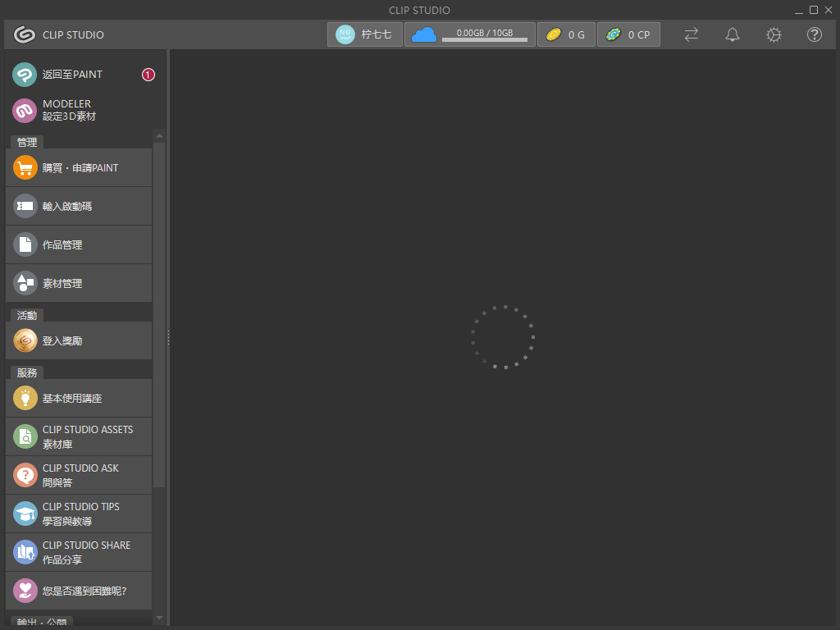Open the cloud sync arrows icon

[691, 34]
